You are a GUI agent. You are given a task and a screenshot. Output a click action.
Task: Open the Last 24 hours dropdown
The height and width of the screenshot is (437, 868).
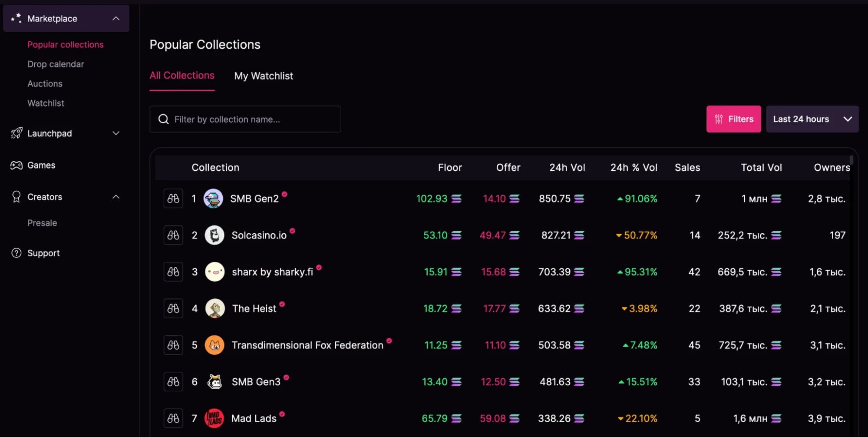pyautogui.click(x=812, y=119)
